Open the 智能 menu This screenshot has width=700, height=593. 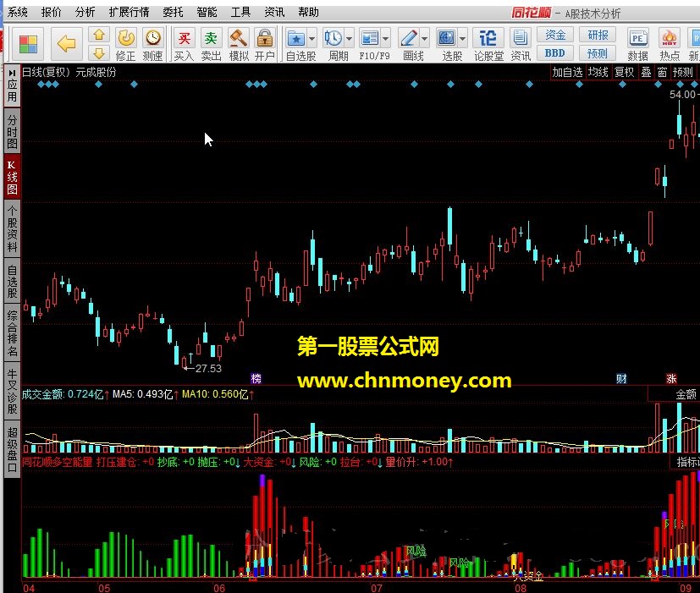pyautogui.click(x=207, y=12)
